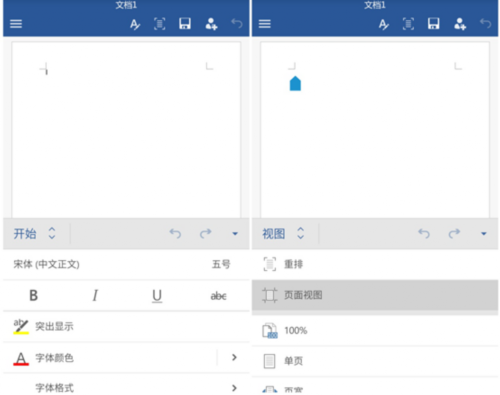Choose 单页 single page view

[375, 361]
